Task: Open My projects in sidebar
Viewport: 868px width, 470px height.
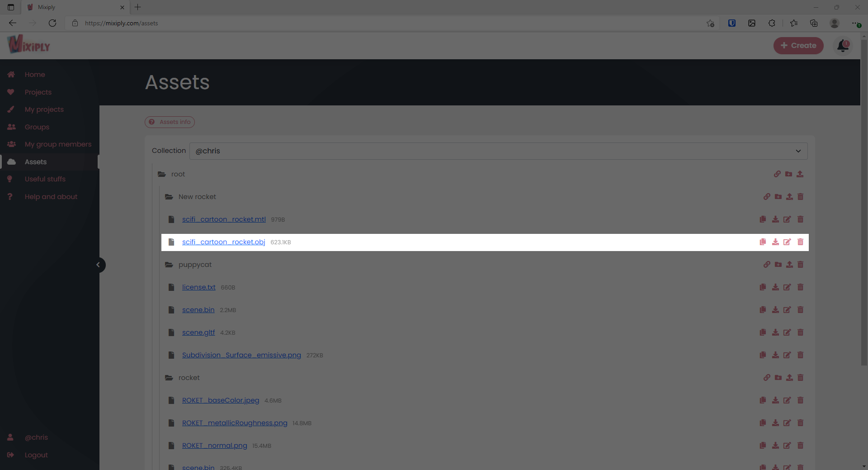Action: pos(44,109)
